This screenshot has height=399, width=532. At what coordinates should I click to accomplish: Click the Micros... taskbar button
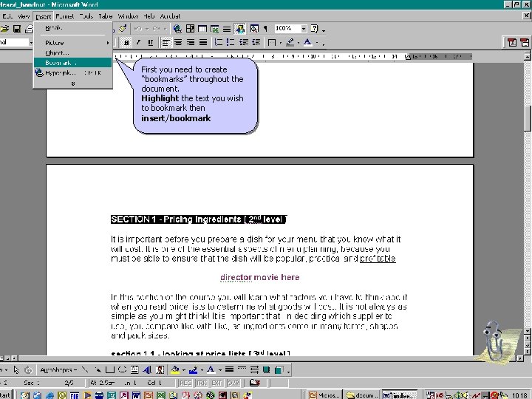(324, 395)
